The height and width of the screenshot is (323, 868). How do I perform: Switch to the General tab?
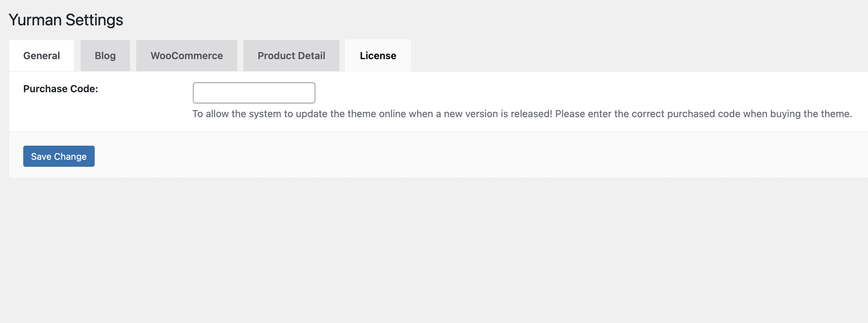point(41,56)
